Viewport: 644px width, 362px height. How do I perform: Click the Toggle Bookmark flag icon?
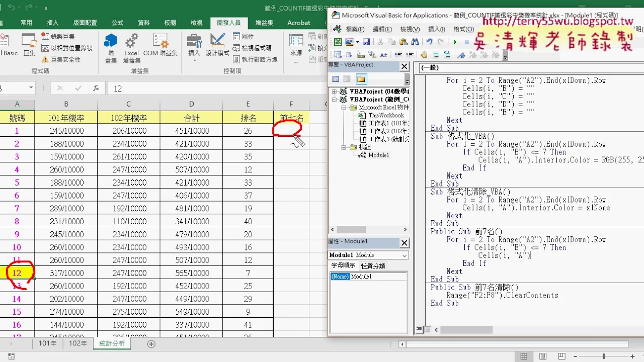click(x=461, y=54)
